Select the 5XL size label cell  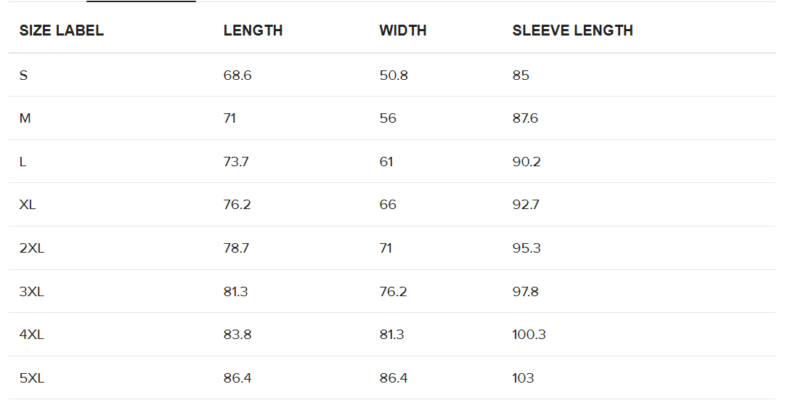[x=32, y=378]
